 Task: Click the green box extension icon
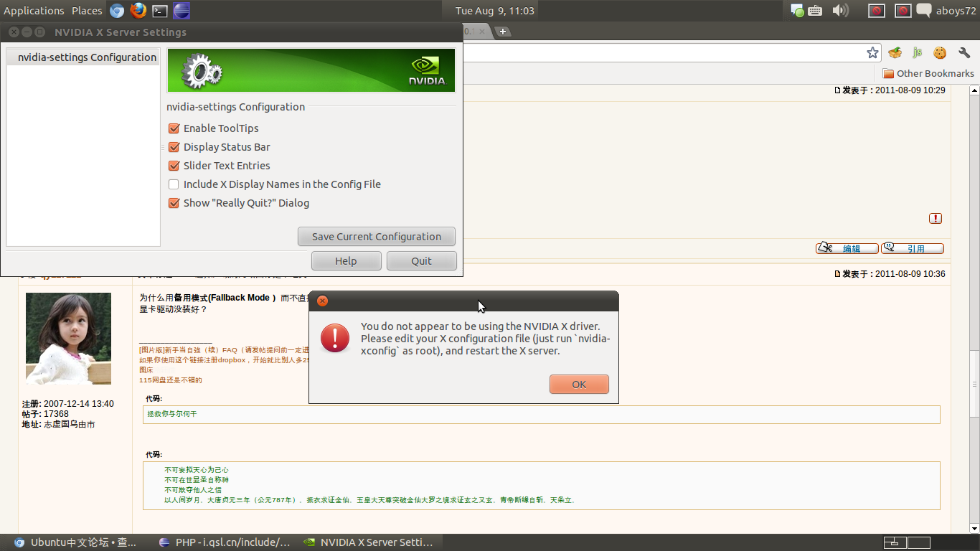point(895,52)
